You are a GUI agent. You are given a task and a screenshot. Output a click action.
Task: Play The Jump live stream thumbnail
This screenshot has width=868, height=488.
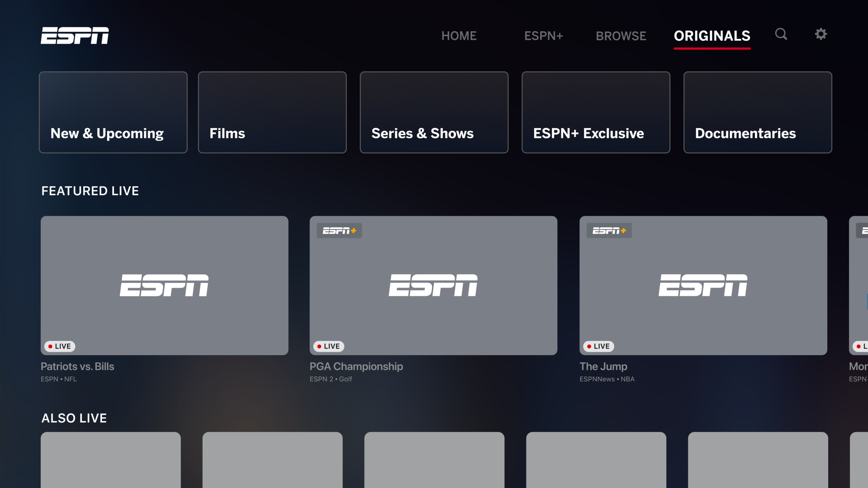[x=703, y=285]
